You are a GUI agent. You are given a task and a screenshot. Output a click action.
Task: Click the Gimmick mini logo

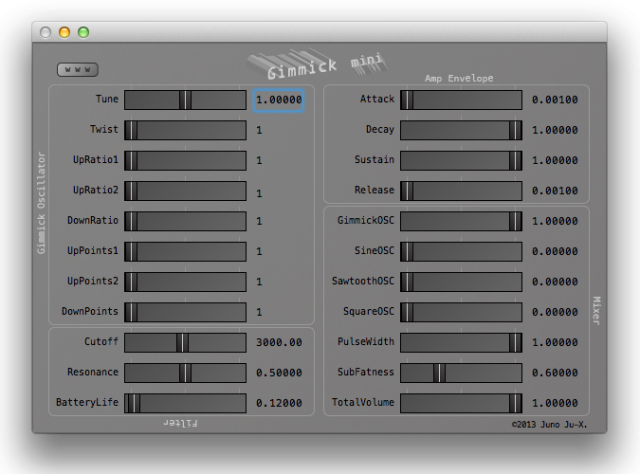pos(318,65)
